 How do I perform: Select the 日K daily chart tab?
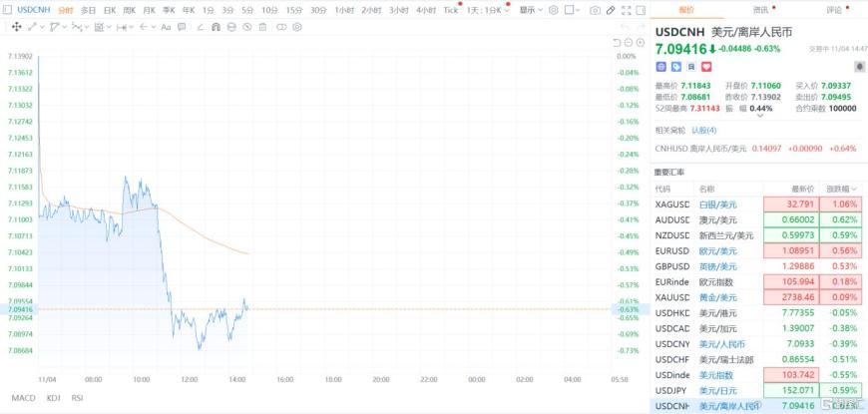(110, 10)
